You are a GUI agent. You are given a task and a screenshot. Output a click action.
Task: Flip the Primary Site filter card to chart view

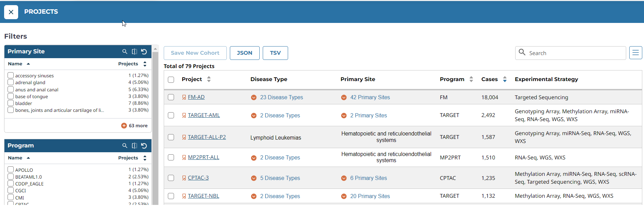(134, 51)
